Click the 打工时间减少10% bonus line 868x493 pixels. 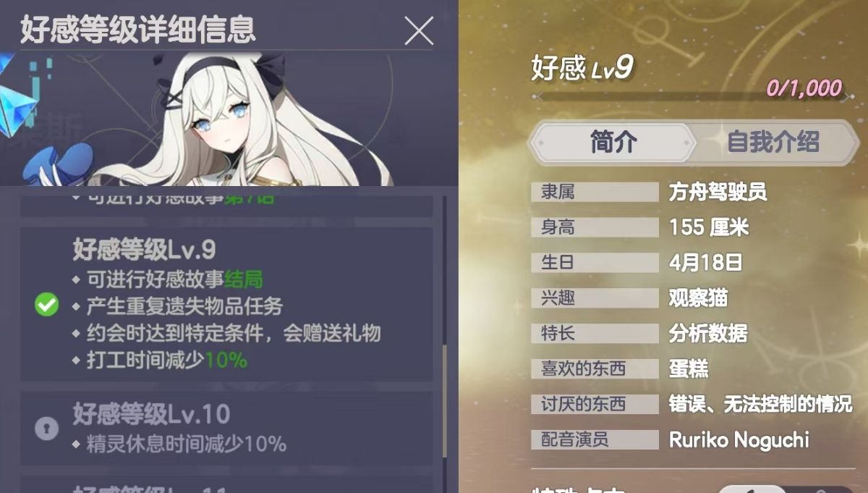(x=167, y=360)
